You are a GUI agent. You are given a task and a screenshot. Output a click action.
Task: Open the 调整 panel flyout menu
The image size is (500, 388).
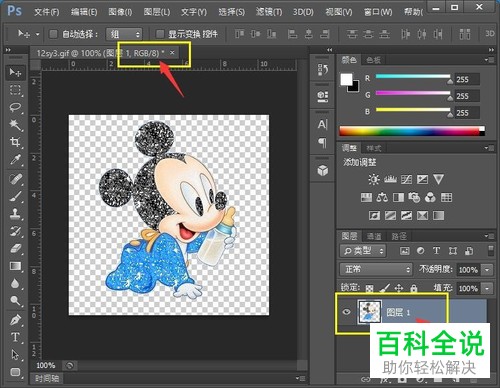coord(489,148)
